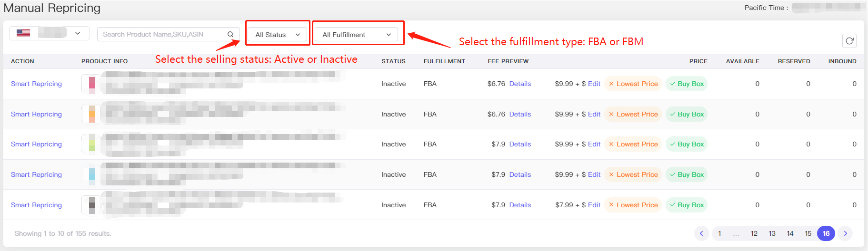
Task: Open page 12 in pagination
Action: 754,233
